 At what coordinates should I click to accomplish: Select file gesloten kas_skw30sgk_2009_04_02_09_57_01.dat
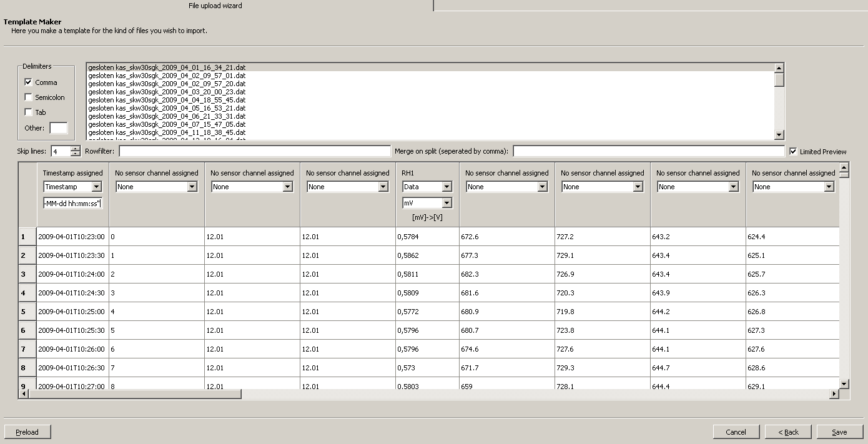(x=430, y=76)
